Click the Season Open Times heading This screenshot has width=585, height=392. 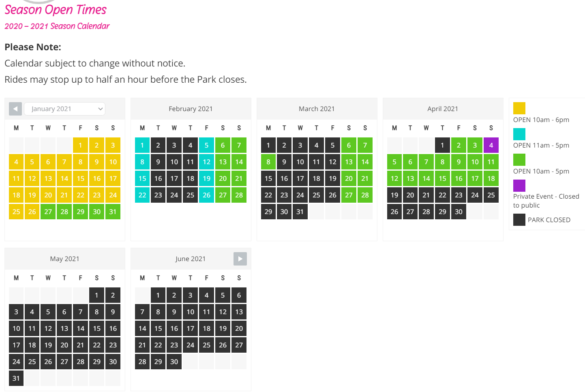tap(56, 9)
